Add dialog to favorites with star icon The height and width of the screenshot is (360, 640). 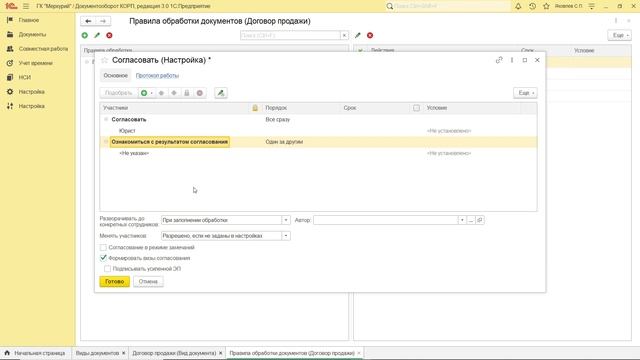point(104,60)
